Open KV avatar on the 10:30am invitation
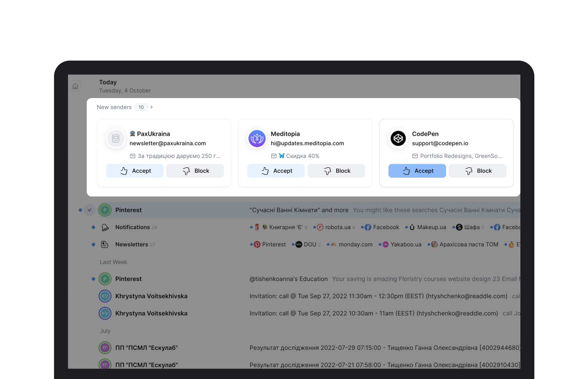This screenshot has height=379, width=588. 105,314
